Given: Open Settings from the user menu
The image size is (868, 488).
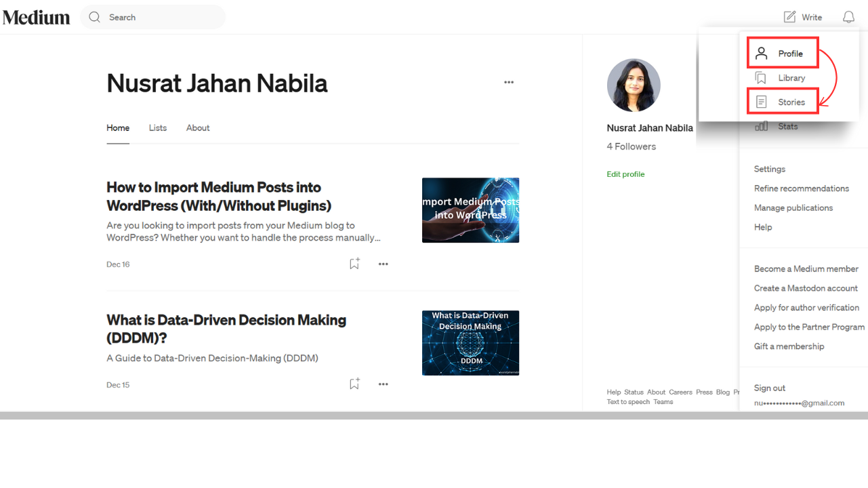Looking at the screenshot, I should point(770,169).
